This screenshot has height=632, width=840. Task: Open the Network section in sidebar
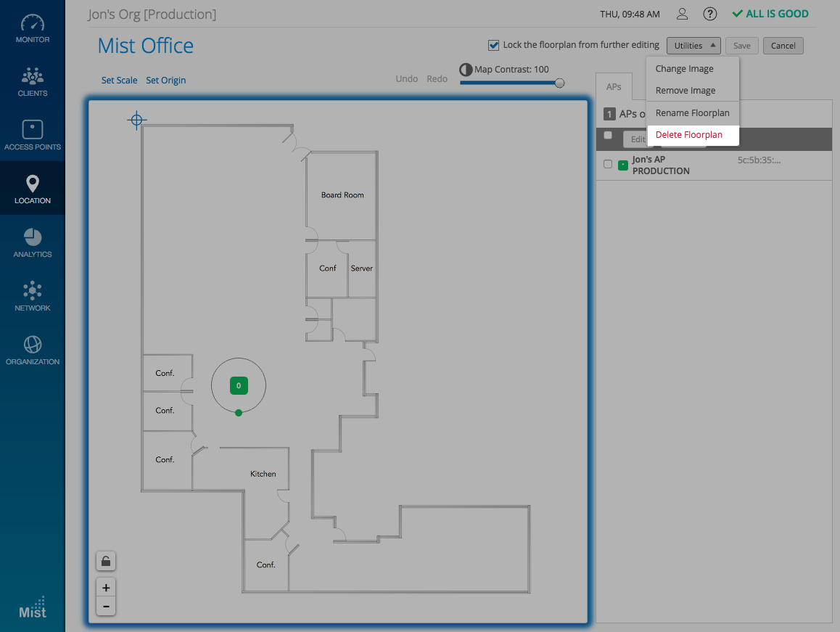point(32,296)
